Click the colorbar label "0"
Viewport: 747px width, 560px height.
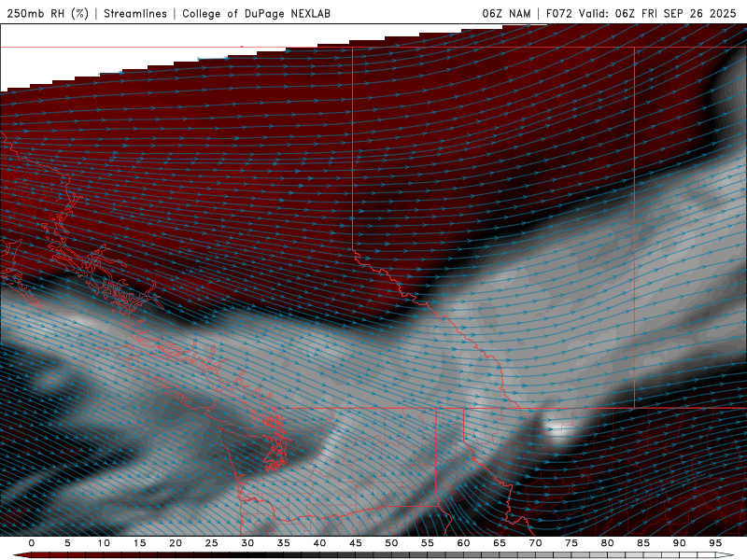(32, 543)
